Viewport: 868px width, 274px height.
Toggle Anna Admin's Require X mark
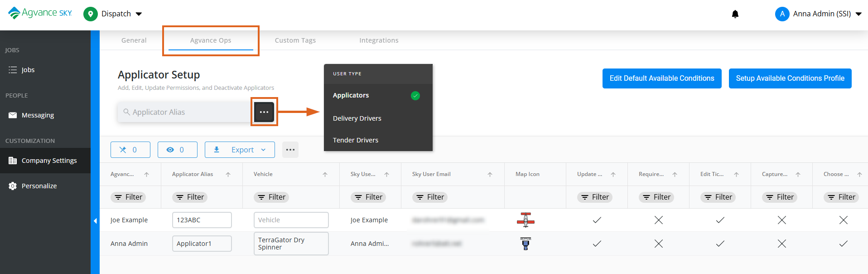click(659, 244)
